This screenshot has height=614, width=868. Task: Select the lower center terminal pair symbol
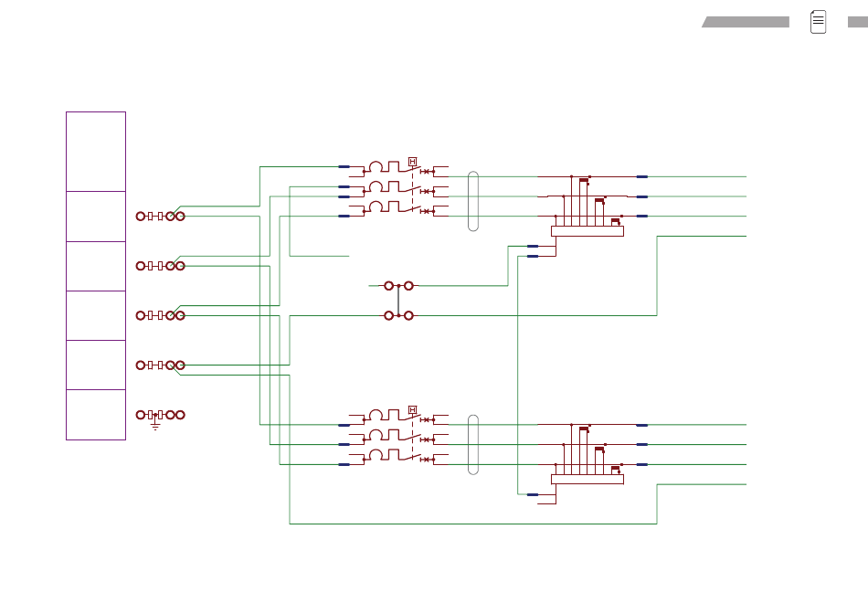point(398,315)
